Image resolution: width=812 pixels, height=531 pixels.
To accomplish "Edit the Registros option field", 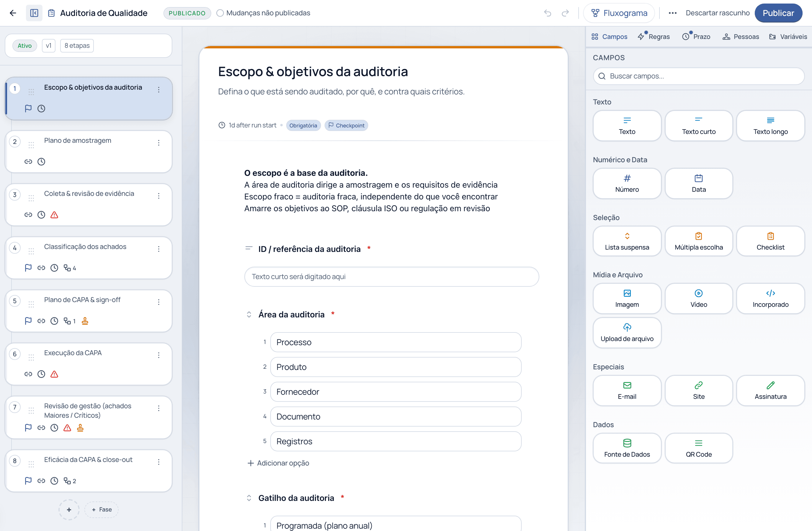I will tap(396, 441).
